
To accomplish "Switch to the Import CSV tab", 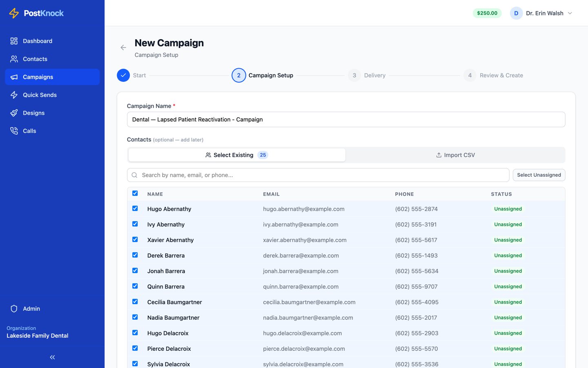I will [x=455, y=155].
